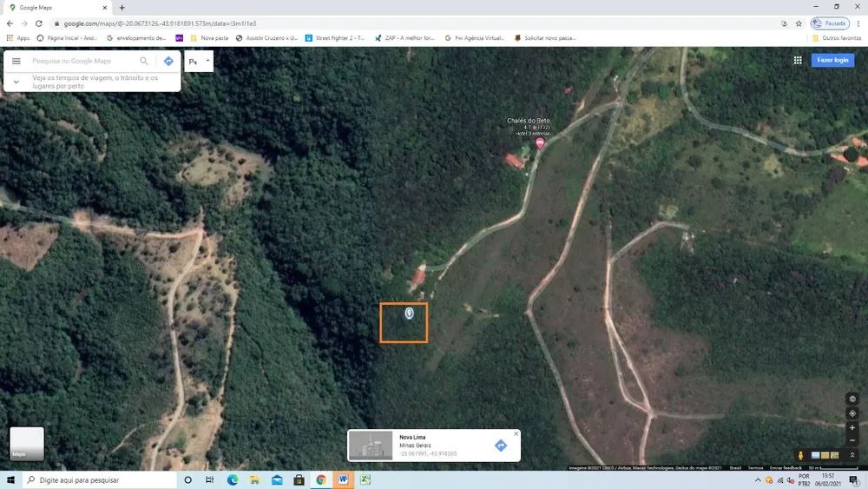This screenshot has height=489, width=868.
Task: Open the Outros favoritos folder
Action: point(837,37)
